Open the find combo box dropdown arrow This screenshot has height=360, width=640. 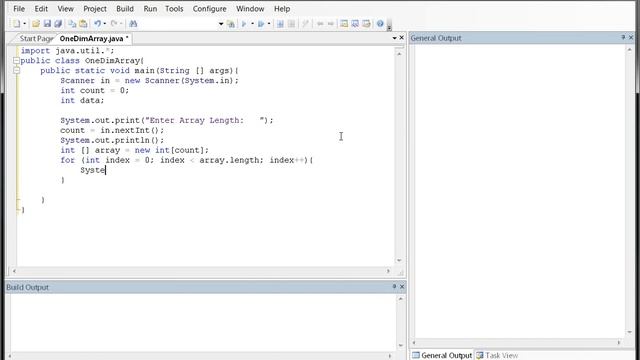pyautogui.click(x=221, y=24)
